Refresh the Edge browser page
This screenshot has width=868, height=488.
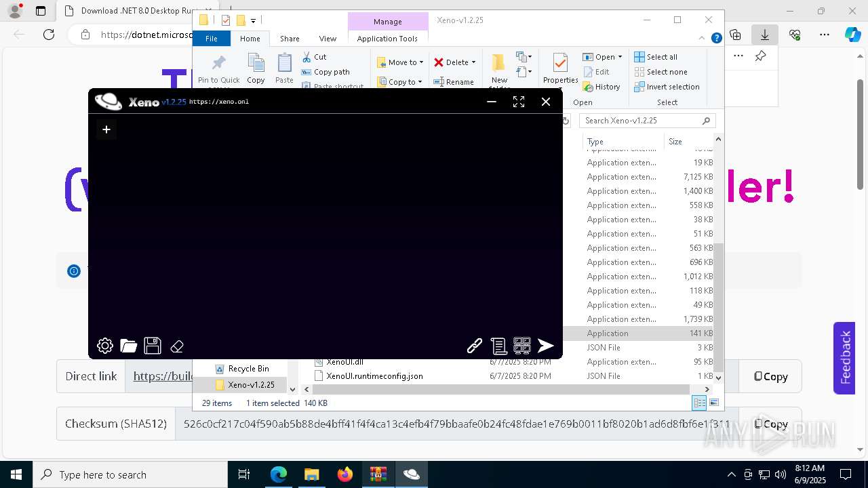49,35
